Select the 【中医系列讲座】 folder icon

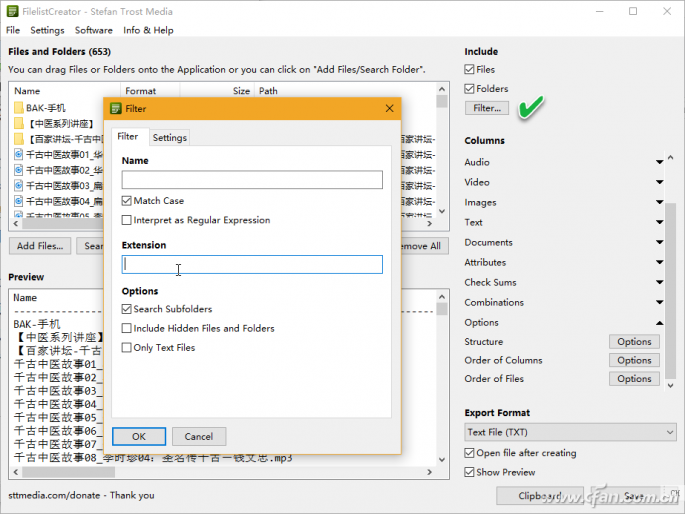pyautogui.click(x=18, y=123)
